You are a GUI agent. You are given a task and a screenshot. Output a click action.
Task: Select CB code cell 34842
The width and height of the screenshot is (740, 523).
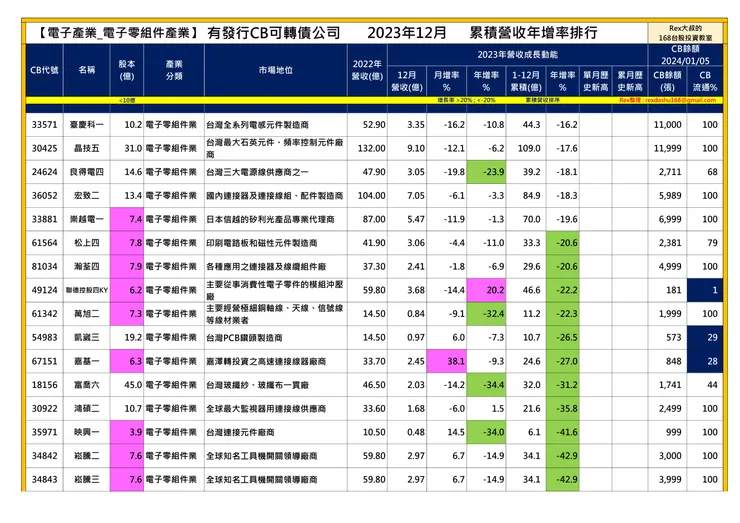pos(44,456)
